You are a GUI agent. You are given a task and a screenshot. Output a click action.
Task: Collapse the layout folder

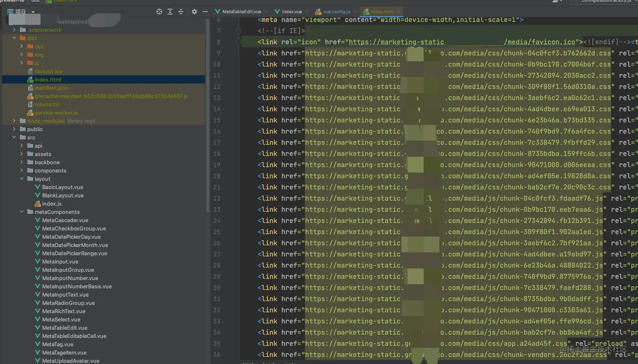click(22, 179)
